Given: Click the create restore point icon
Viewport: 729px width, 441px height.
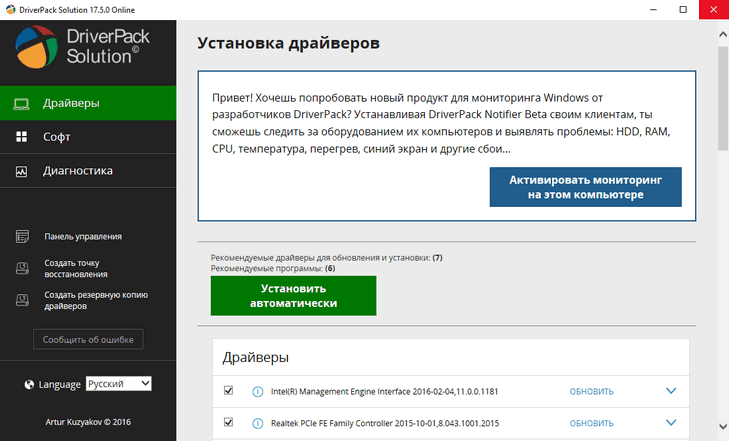Looking at the screenshot, I should [22, 267].
